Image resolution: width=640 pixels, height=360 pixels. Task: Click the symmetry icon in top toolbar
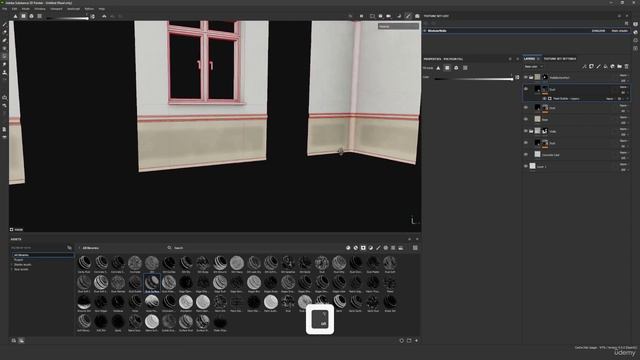104,16
